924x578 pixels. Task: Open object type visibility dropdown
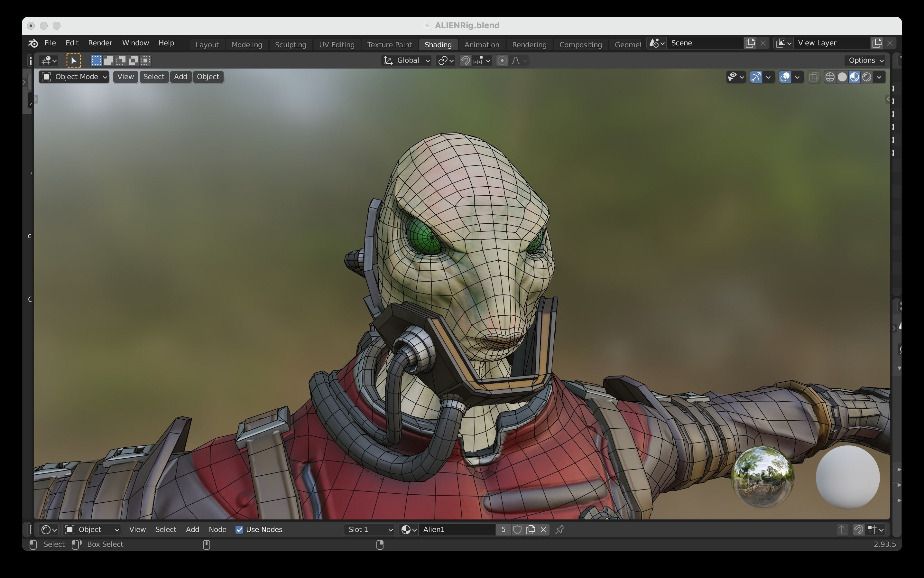(x=735, y=77)
